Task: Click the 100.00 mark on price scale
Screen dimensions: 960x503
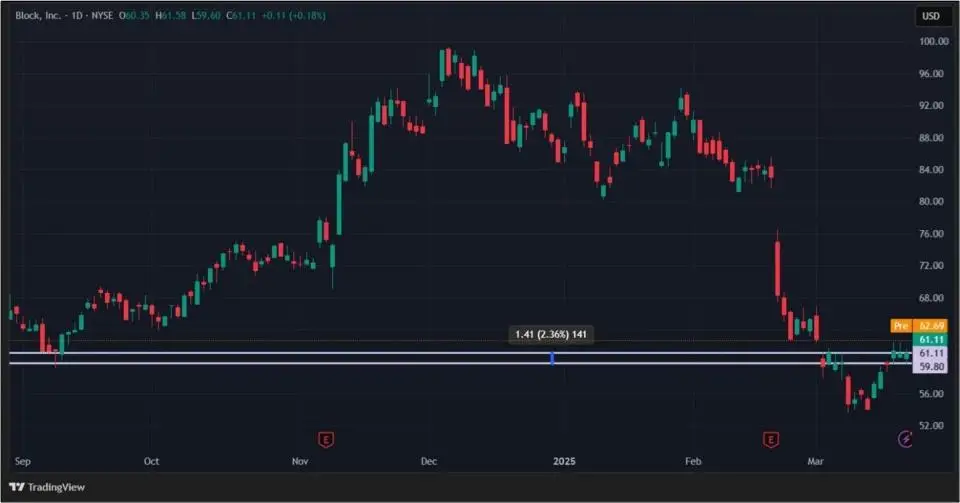Action: 932,42
